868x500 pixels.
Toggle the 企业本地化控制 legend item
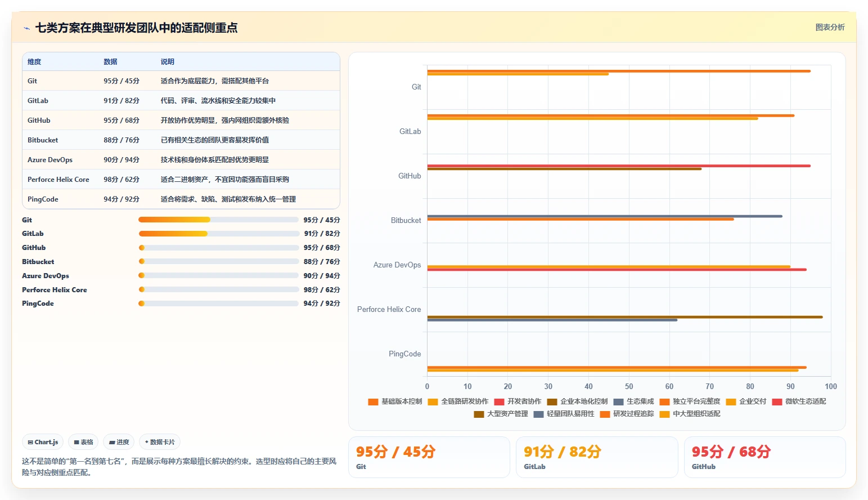point(577,401)
